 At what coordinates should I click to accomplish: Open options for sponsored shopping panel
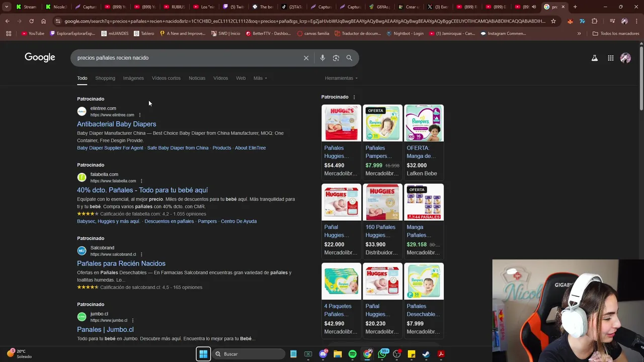[x=354, y=97]
